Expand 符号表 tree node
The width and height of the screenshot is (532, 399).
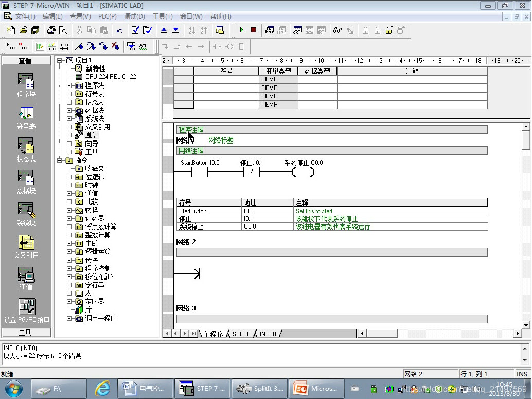(69, 94)
